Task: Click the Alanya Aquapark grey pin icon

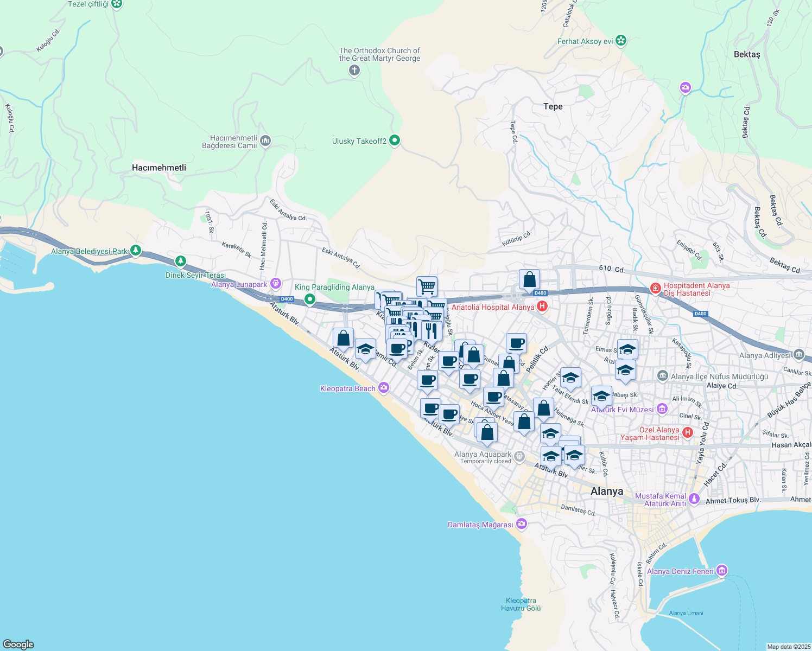Action: point(519,456)
